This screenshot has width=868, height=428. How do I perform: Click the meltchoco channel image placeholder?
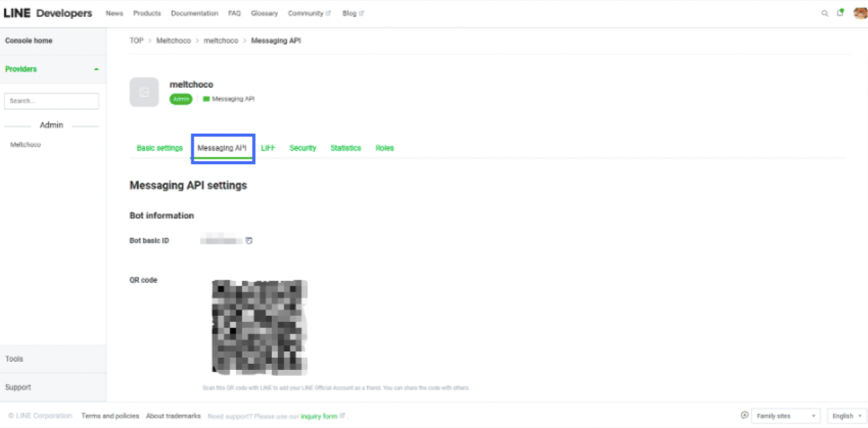tap(144, 92)
